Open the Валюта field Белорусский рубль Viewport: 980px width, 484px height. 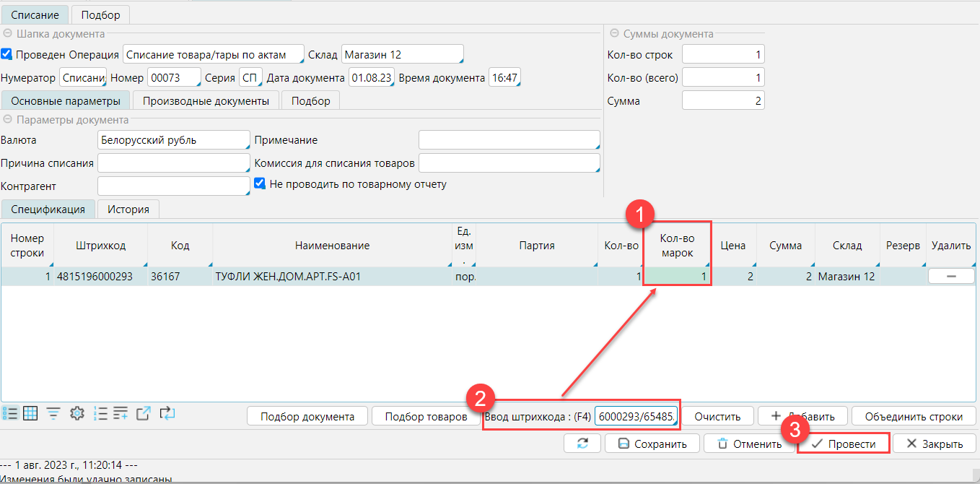pyautogui.click(x=173, y=140)
